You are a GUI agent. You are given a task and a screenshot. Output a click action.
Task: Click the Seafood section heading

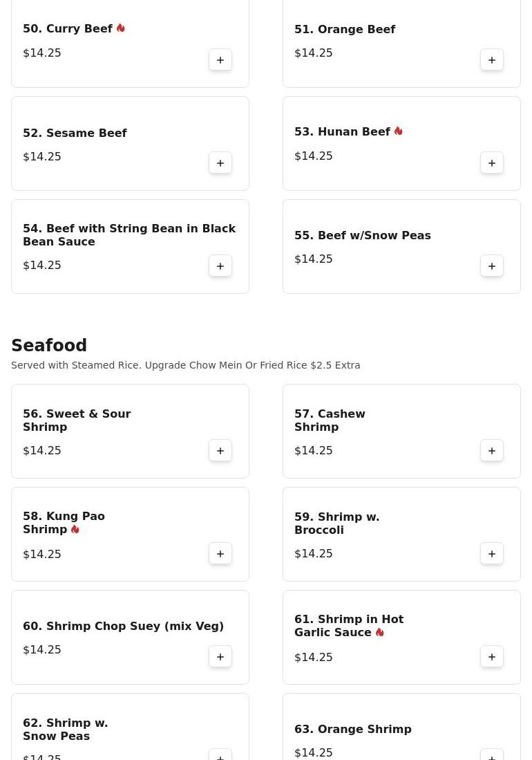click(49, 345)
